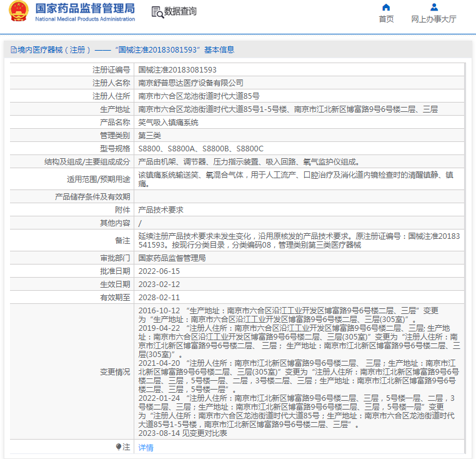Click the 注册人名称 row label
The width and height of the screenshot is (476, 459).
(111, 83)
